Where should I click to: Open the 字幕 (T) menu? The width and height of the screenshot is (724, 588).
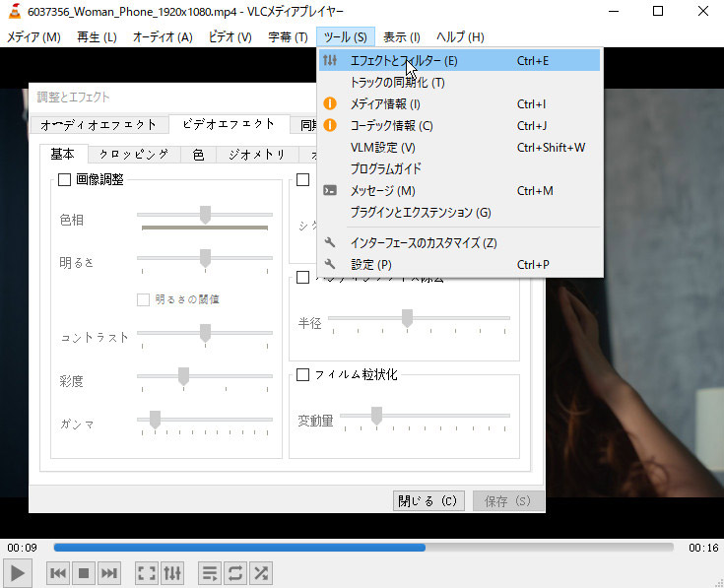(x=288, y=36)
